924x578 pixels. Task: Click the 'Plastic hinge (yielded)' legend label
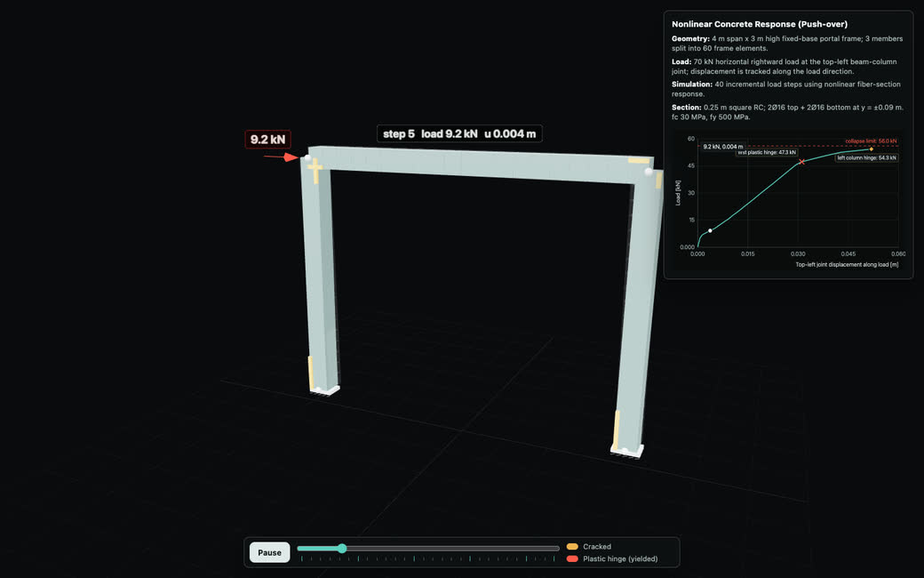point(620,558)
